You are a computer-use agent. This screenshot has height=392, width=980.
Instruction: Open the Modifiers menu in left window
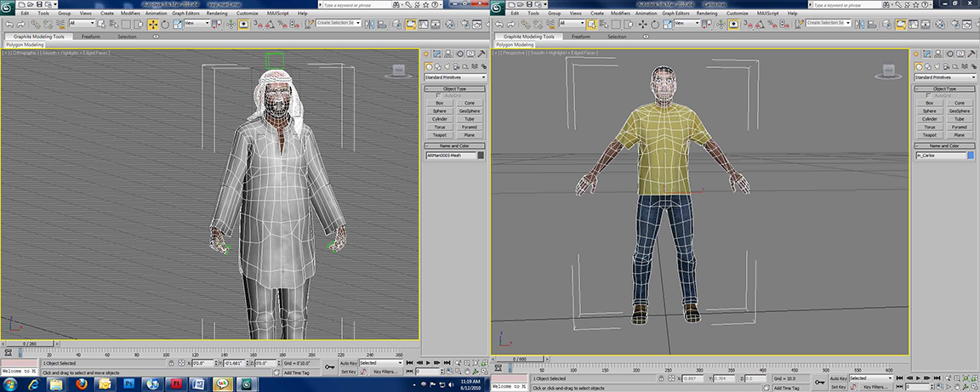(130, 14)
